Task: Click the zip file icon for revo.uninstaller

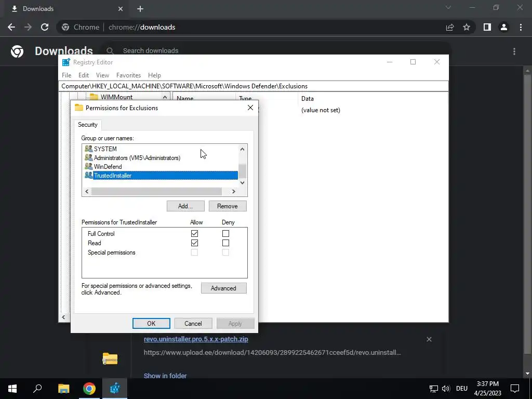Action: pyautogui.click(x=110, y=358)
